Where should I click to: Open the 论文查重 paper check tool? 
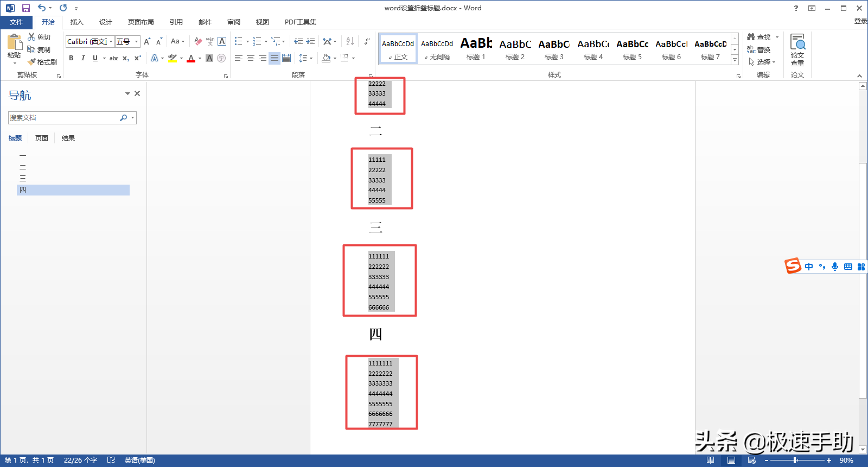[797, 50]
